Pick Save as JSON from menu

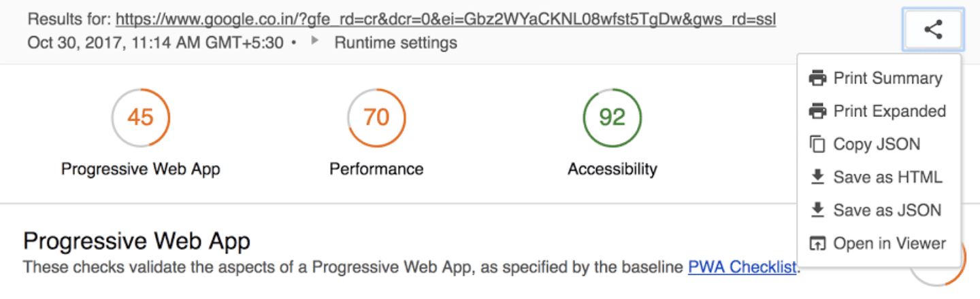887,210
